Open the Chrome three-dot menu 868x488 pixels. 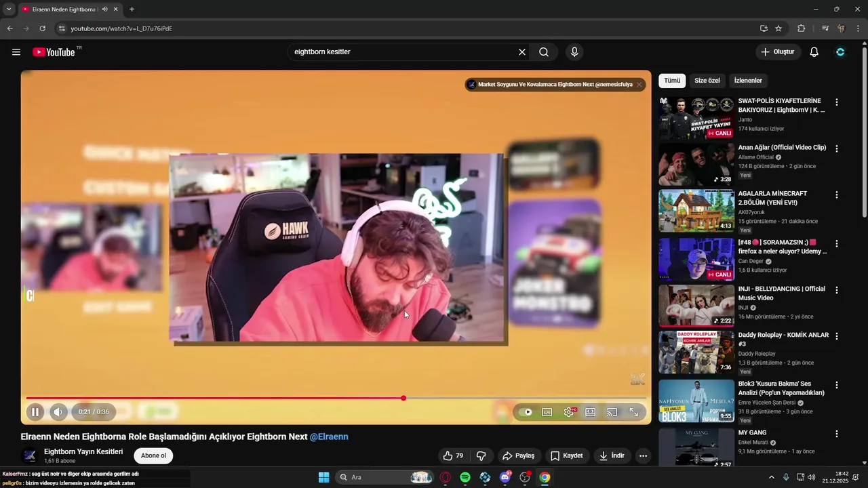[x=858, y=28]
